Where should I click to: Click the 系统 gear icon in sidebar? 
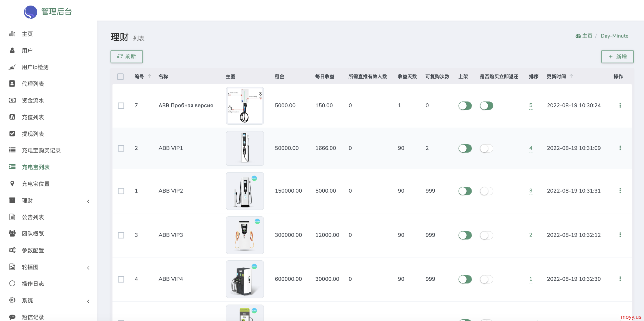tap(12, 300)
